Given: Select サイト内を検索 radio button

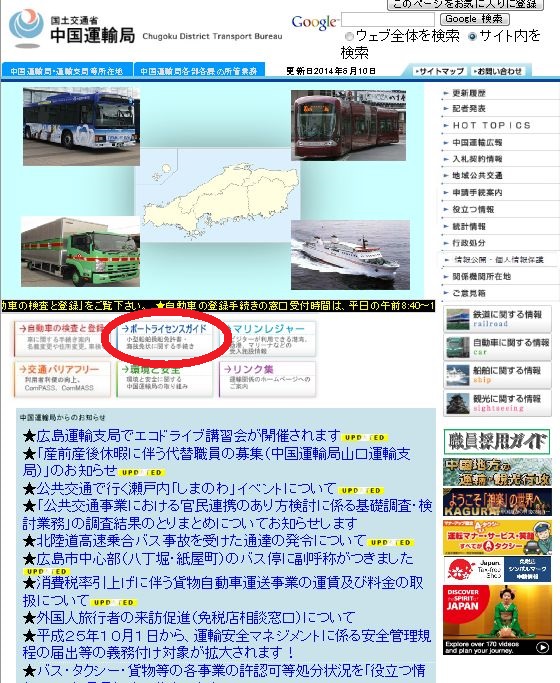Looking at the screenshot, I should [x=472, y=37].
